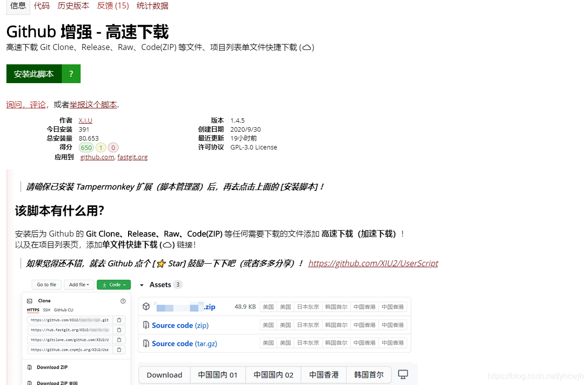Screen dimensions: 588x385
Task: Open the github.com/XIU2/UserScript link
Action: (373, 263)
